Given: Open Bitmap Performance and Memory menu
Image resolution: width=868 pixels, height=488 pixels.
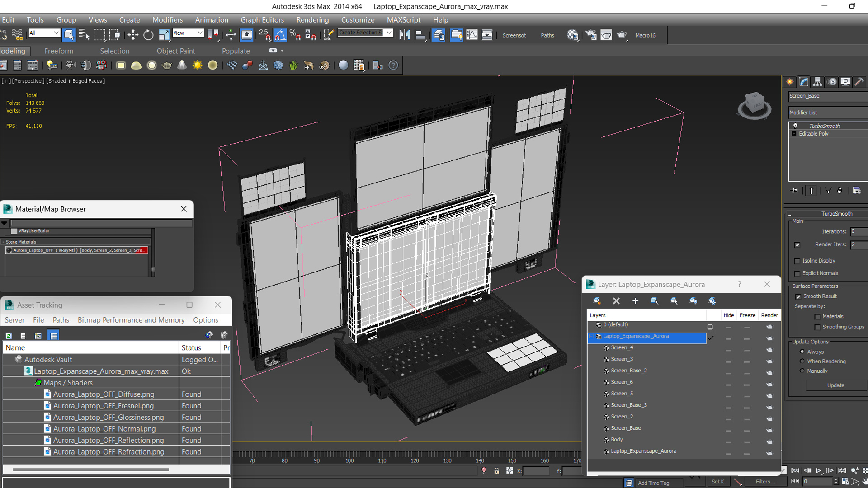Looking at the screenshot, I should [131, 320].
